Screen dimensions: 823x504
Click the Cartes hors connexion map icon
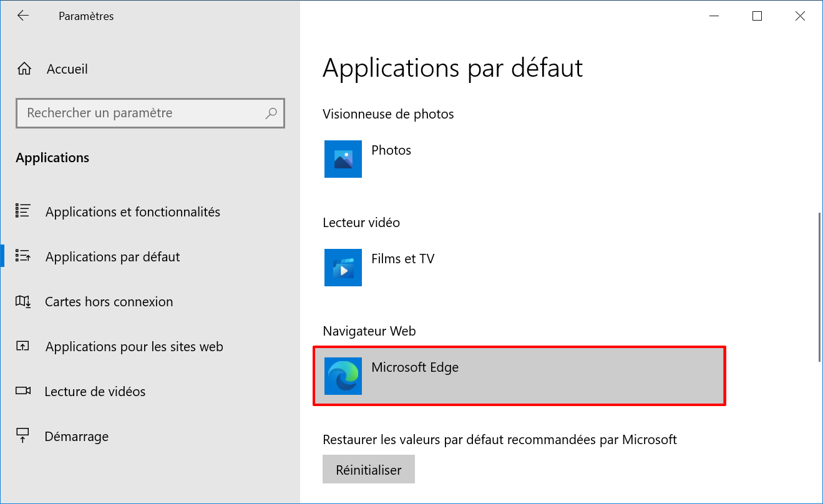click(x=23, y=302)
